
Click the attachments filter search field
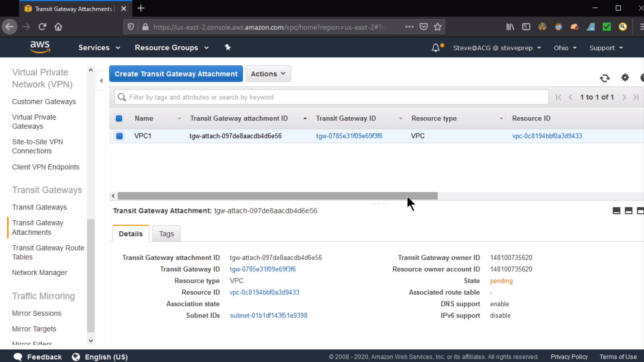332,97
